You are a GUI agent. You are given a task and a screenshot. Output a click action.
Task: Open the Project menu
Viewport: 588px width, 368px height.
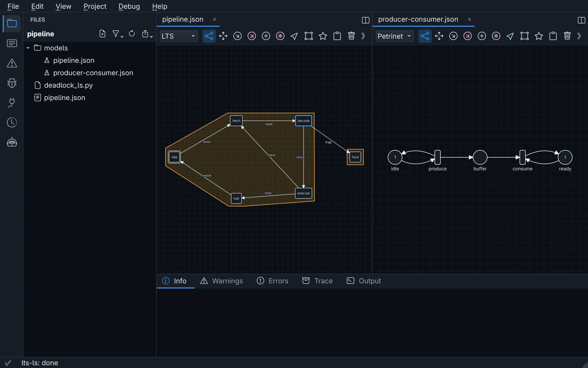[95, 6]
